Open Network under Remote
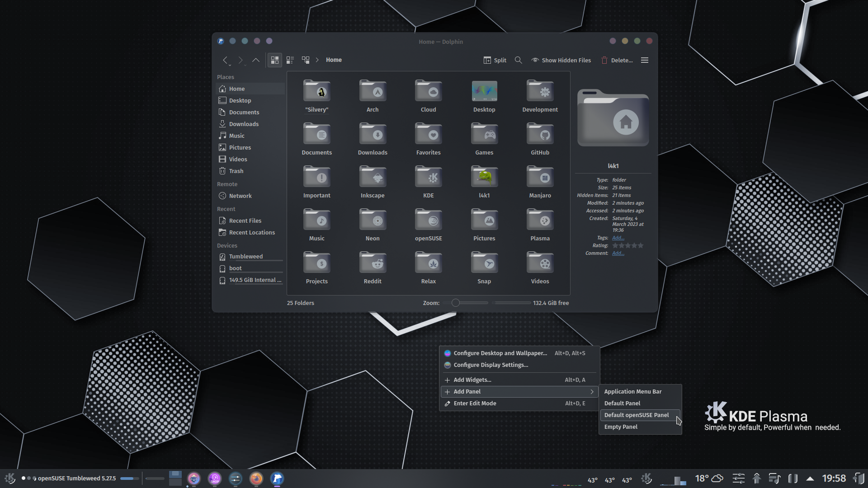The image size is (868, 488). point(251,196)
